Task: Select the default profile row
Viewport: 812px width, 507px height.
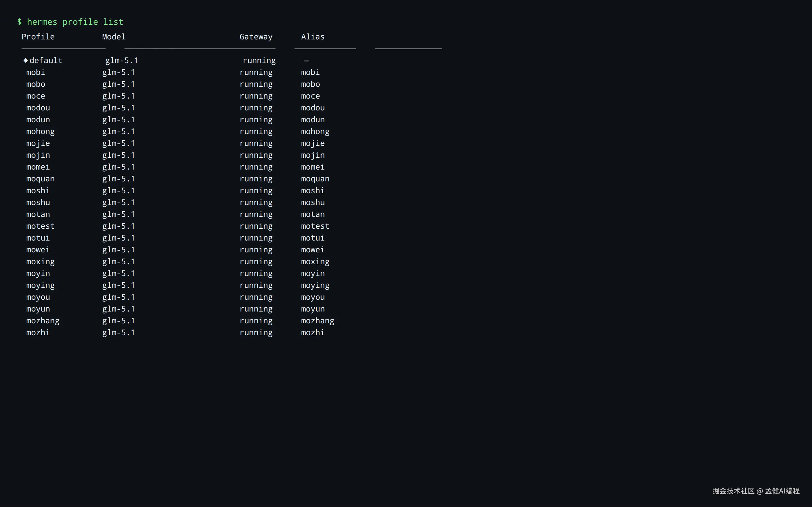Action: coord(46,60)
